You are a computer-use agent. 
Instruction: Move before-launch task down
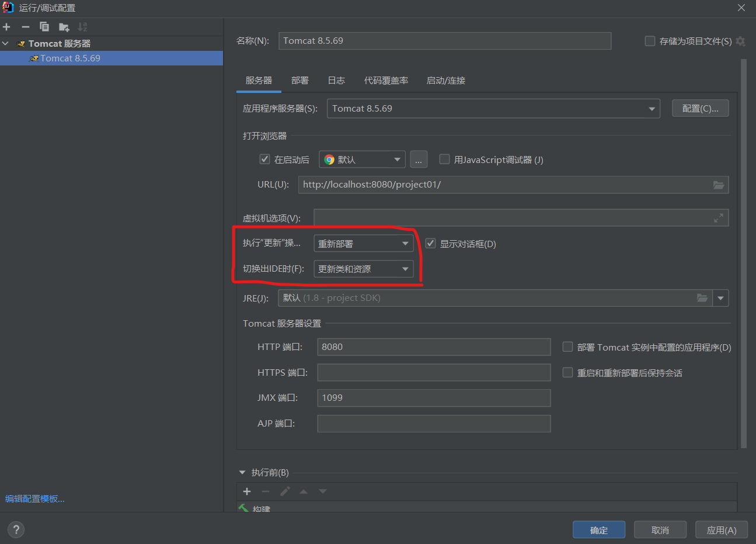coord(323,491)
